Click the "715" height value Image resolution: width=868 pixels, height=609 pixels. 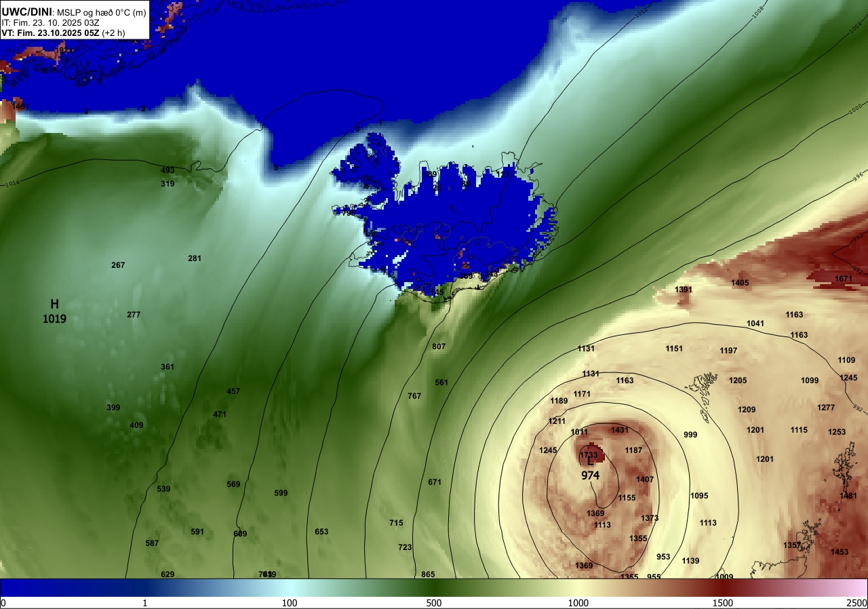396,523
